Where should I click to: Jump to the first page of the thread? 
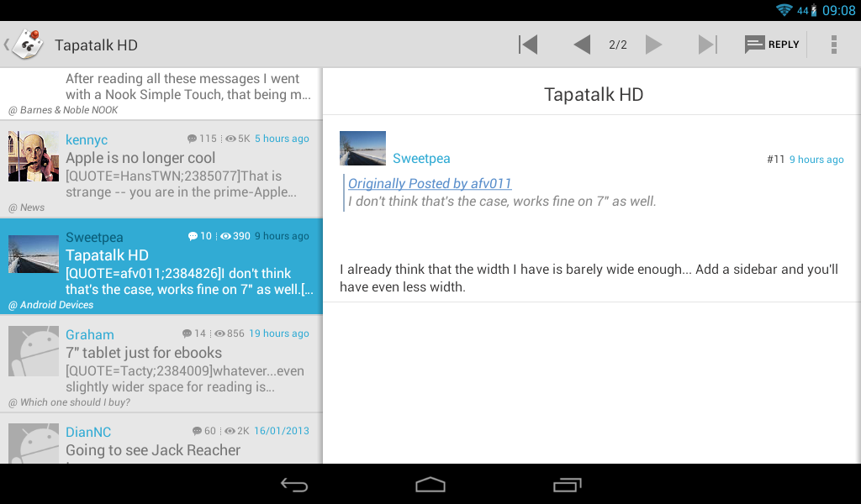pos(528,45)
